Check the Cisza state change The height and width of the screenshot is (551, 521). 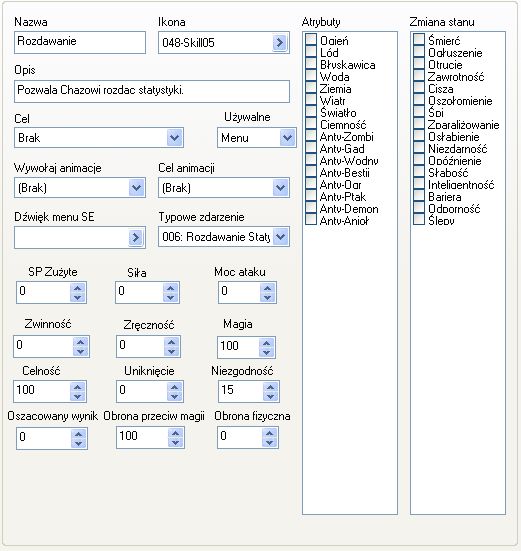click(x=419, y=87)
